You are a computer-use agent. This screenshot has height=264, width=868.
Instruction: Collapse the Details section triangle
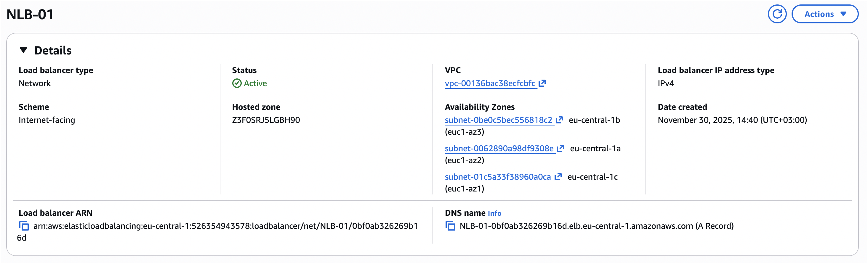(x=23, y=50)
